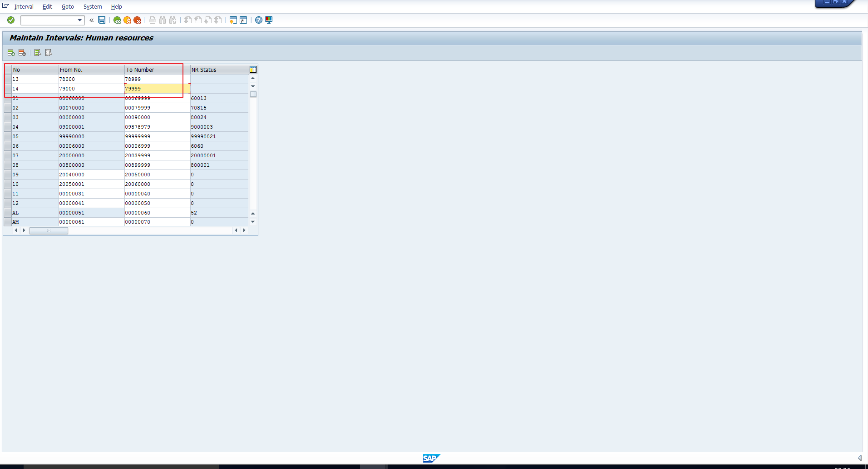Click the Print icon in the toolbar
The image size is (868, 469).
[x=153, y=20]
